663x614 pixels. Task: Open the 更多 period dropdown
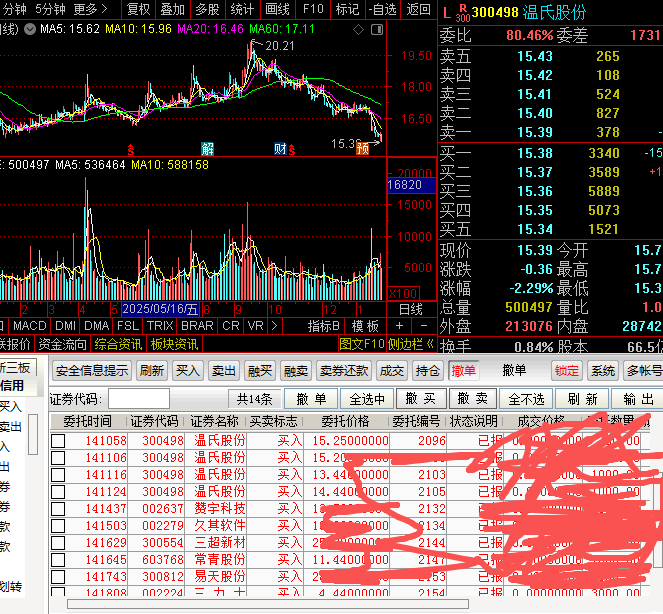[x=90, y=9]
